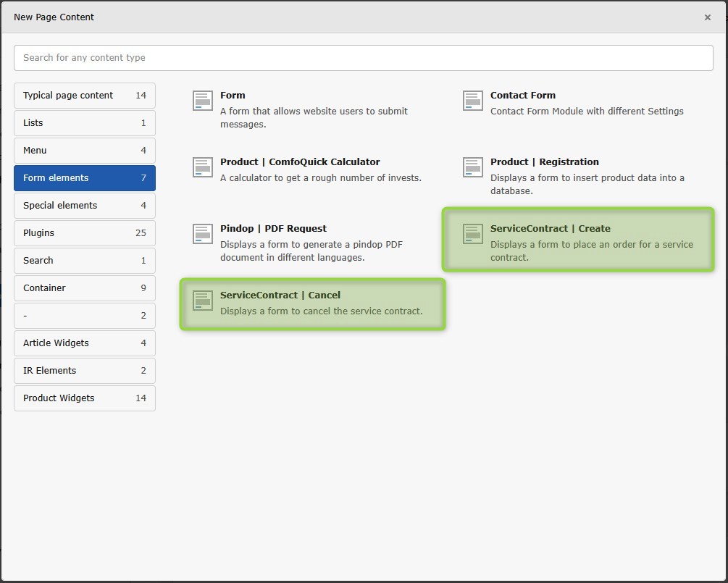This screenshot has width=728, height=583.
Task: Open the Typical page content tab
Action: tap(84, 96)
